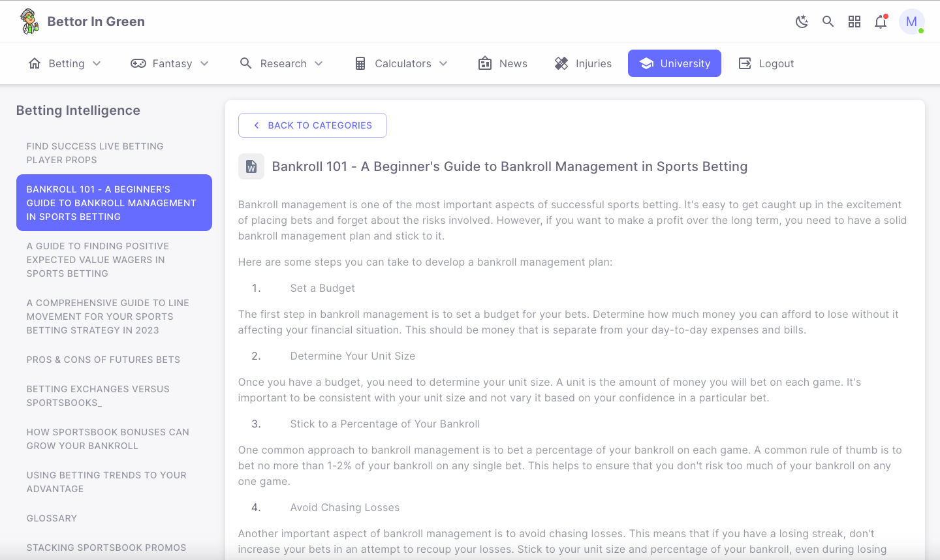Open the search magnifier in header

[x=828, y=22]
